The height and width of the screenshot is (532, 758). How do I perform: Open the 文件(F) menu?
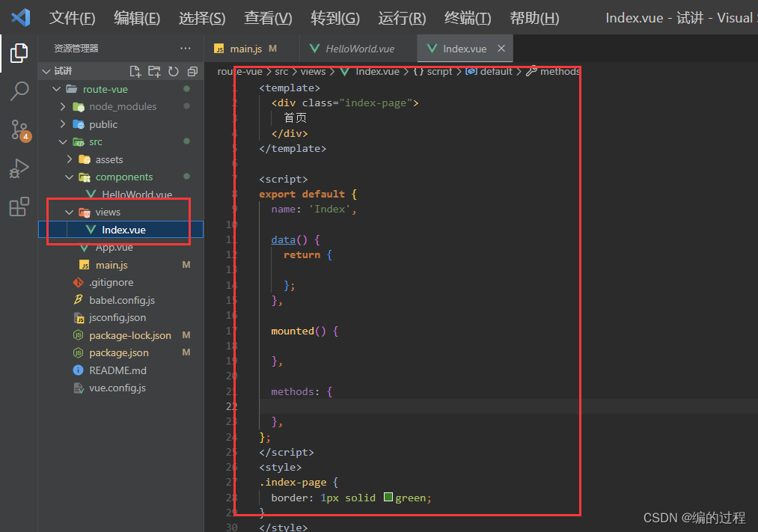(x=72, y=19)
